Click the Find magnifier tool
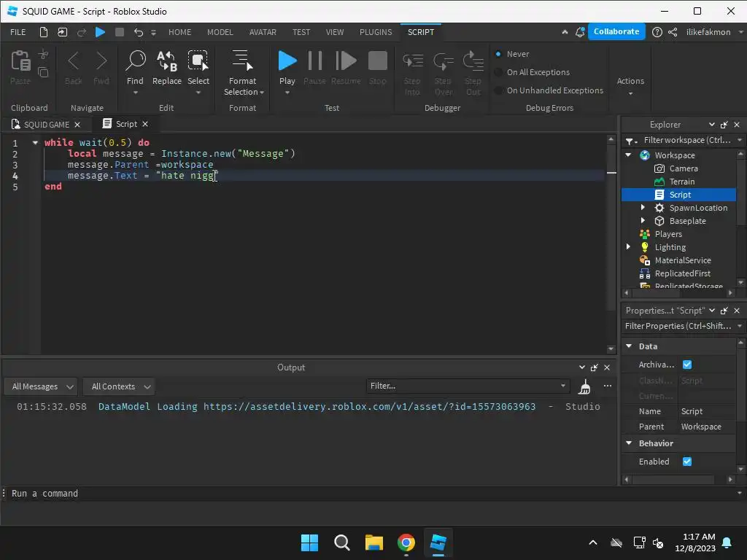The height and width of the screenshot is (560, 747). 135,68
